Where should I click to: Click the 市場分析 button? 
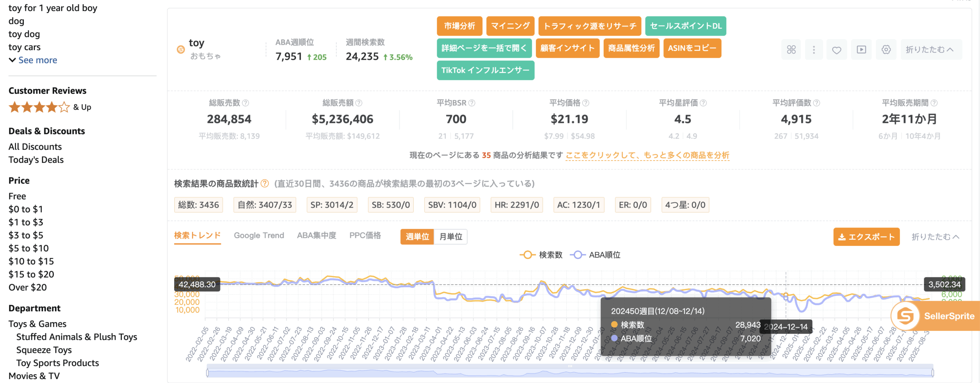coord(459,26)
